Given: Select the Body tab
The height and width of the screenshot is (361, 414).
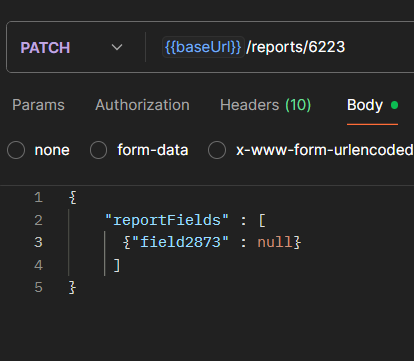Looking at the screenshot, I should click(372, 105).
